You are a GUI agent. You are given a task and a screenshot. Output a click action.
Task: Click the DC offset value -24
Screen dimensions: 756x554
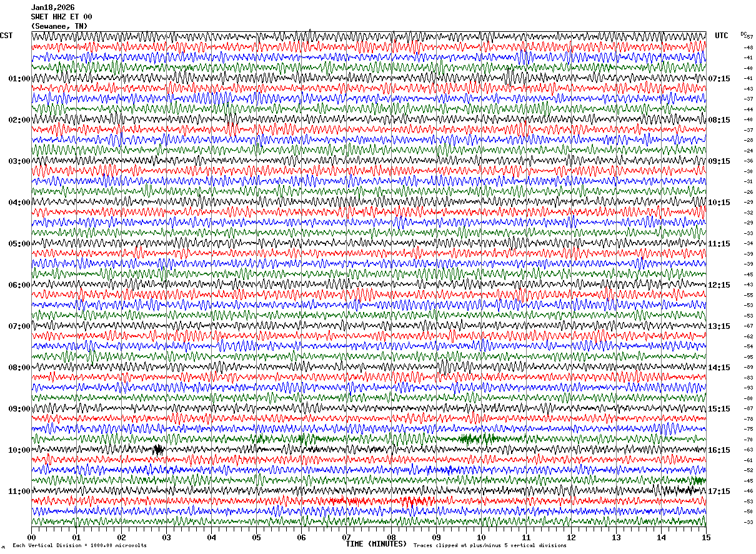(x=749, y=151)
